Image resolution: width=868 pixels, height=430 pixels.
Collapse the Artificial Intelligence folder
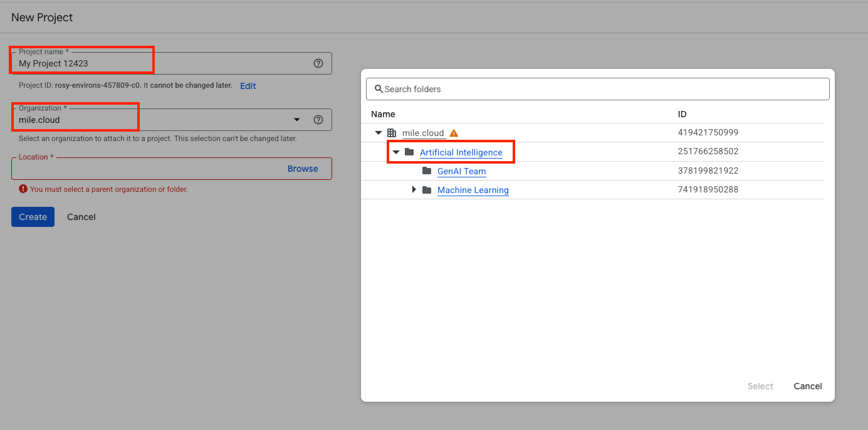[x=395, y=152]
